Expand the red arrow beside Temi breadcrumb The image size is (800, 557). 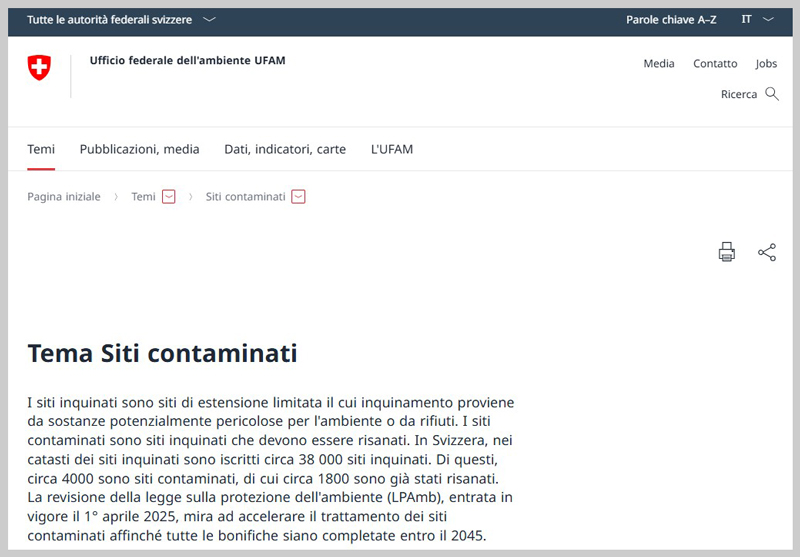(168, 197)
